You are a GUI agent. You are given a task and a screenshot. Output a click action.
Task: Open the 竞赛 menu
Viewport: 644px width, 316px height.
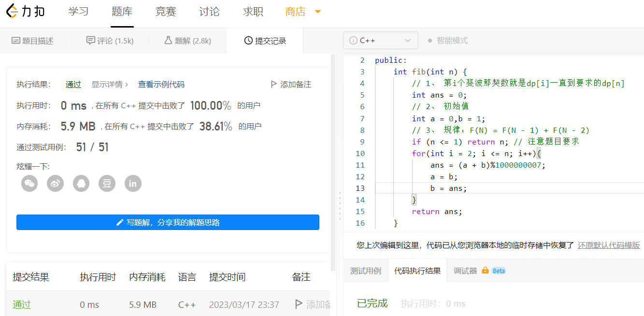pyautogui.click(x=166, y=12)
